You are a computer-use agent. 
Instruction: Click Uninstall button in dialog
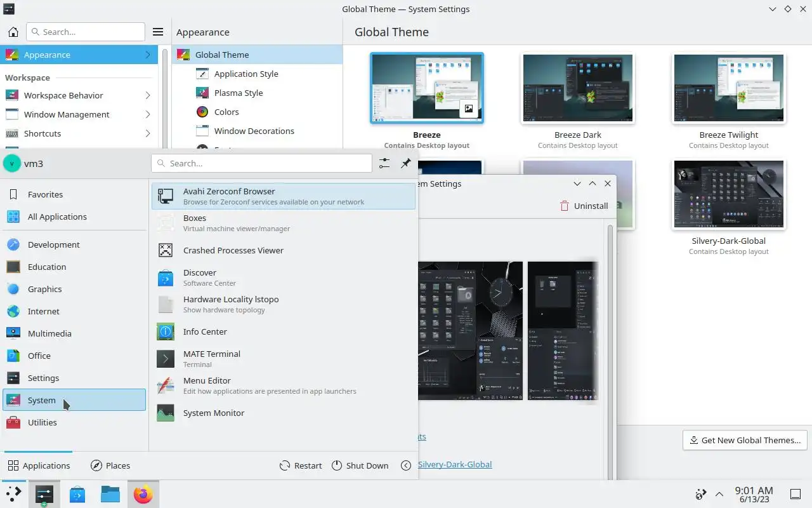click(x=584, y=206)
